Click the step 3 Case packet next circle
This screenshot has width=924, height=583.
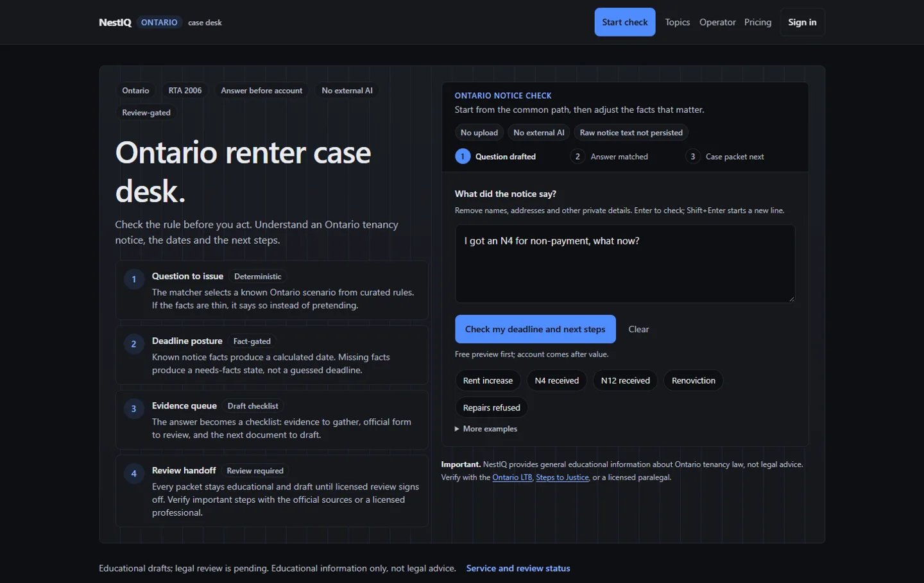692,156
